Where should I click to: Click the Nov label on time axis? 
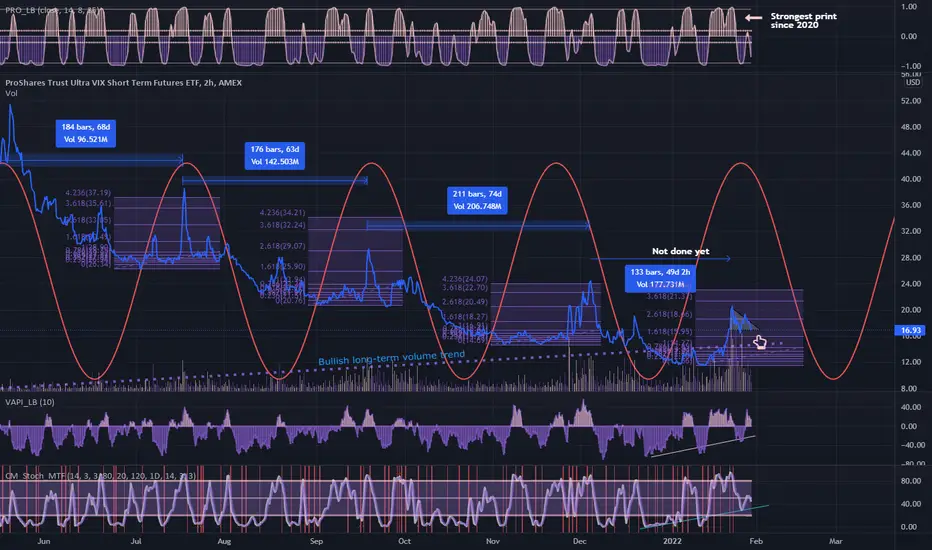[x=492, y=541]
